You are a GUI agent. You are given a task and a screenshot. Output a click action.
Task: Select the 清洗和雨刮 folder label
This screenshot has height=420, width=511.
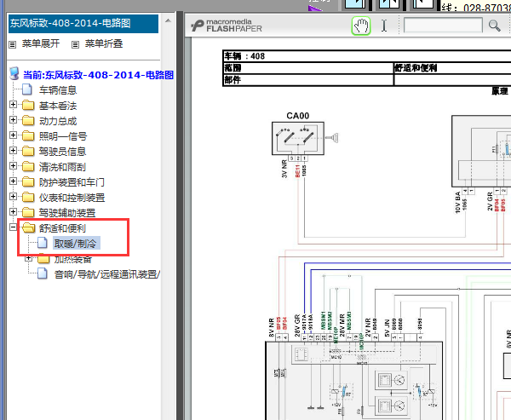tap(62, 167)
